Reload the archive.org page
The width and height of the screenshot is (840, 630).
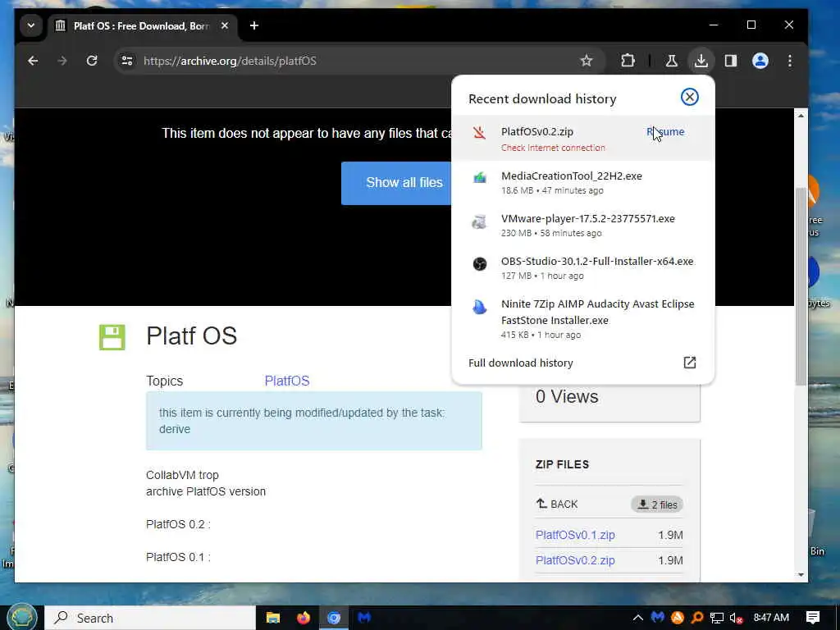(x=92, y=61)
